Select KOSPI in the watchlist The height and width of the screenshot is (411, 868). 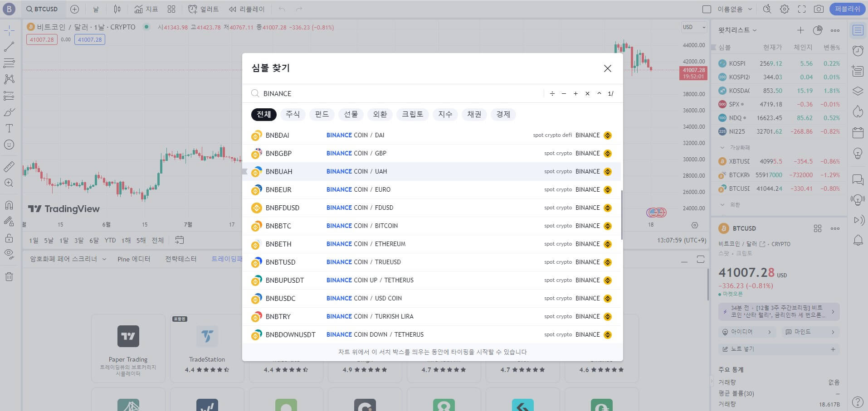point(780,63)
